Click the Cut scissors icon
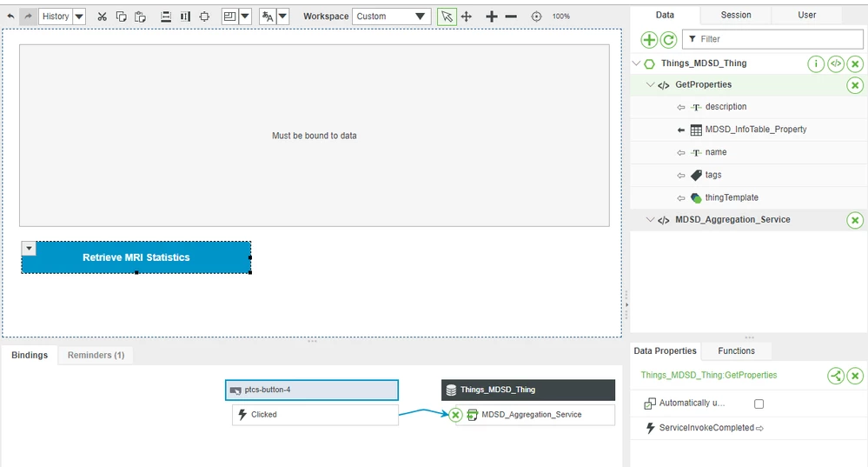The height and width of the screenshot is (467, 868). [x=102, y=17]
